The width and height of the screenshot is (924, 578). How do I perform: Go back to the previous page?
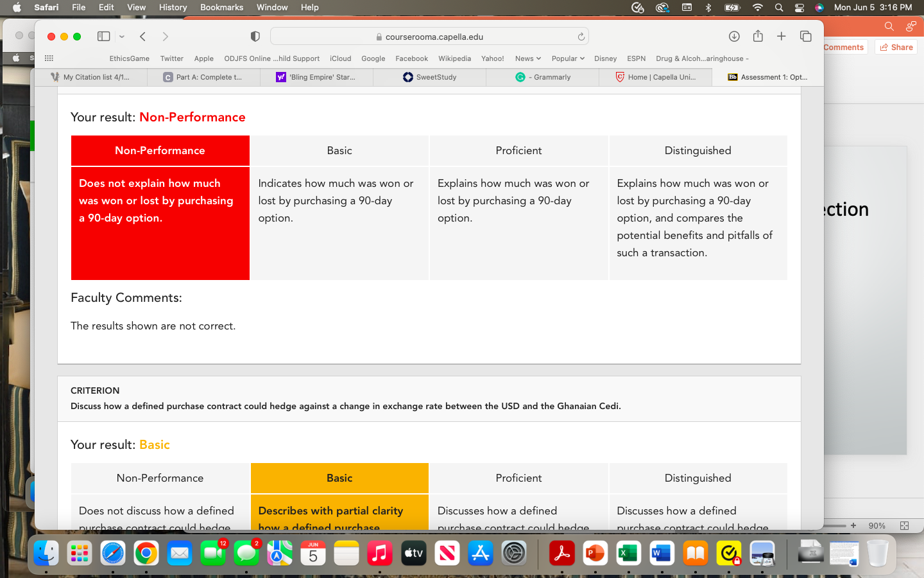tap(143, 37)
